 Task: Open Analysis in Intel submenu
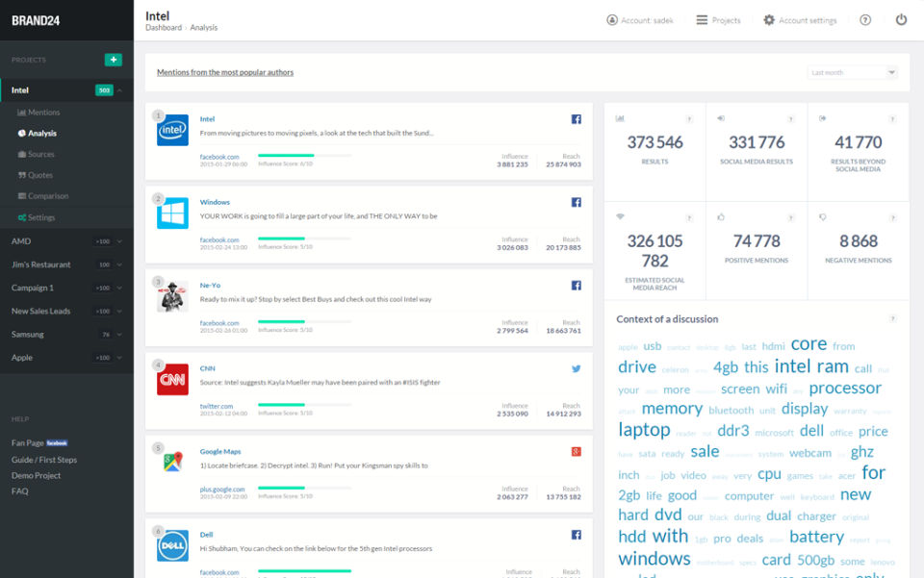[x=38, y=133]
